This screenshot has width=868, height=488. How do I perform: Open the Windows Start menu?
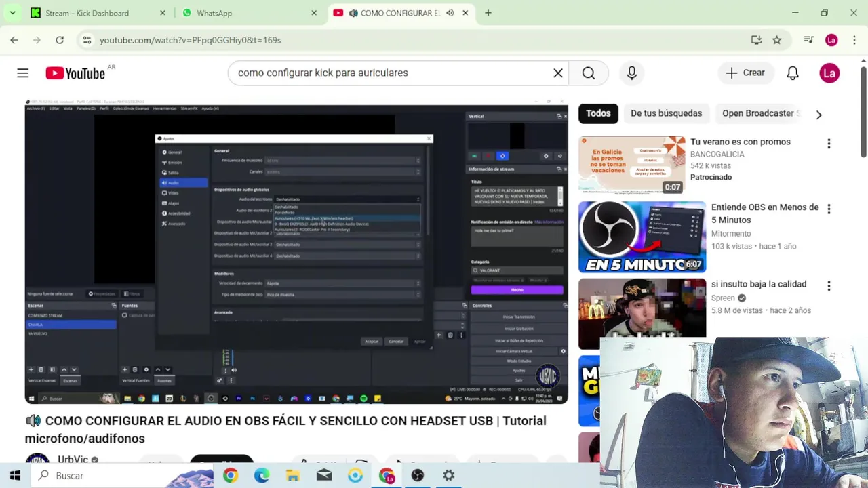point(15,476)
